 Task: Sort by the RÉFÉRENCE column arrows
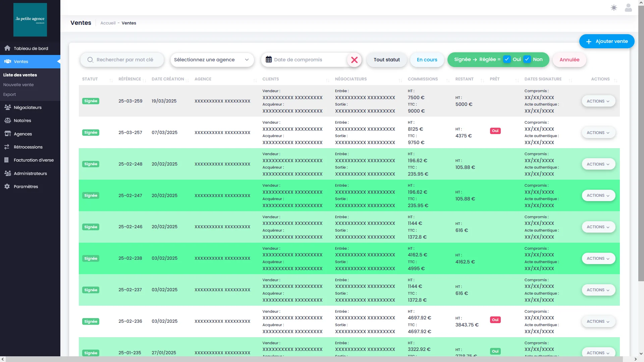[x=145, y=80]
